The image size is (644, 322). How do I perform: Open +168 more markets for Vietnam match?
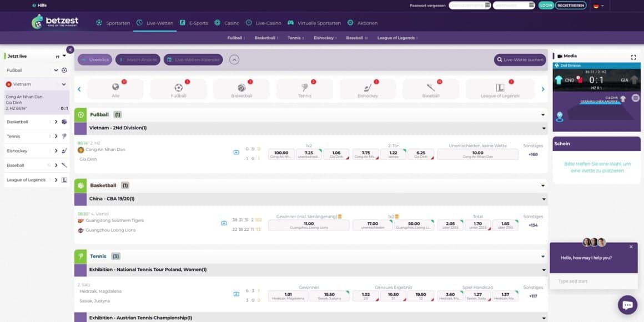(x=533, y=154)
